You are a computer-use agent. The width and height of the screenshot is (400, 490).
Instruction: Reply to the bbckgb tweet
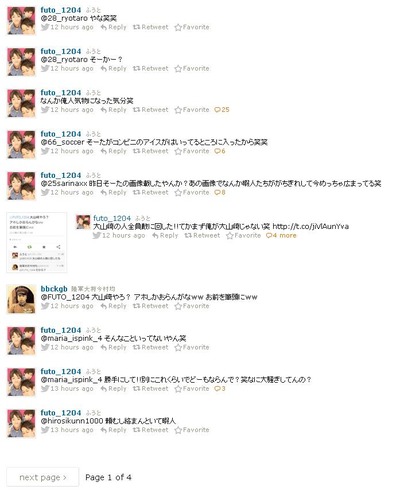[x=114, y=306]
